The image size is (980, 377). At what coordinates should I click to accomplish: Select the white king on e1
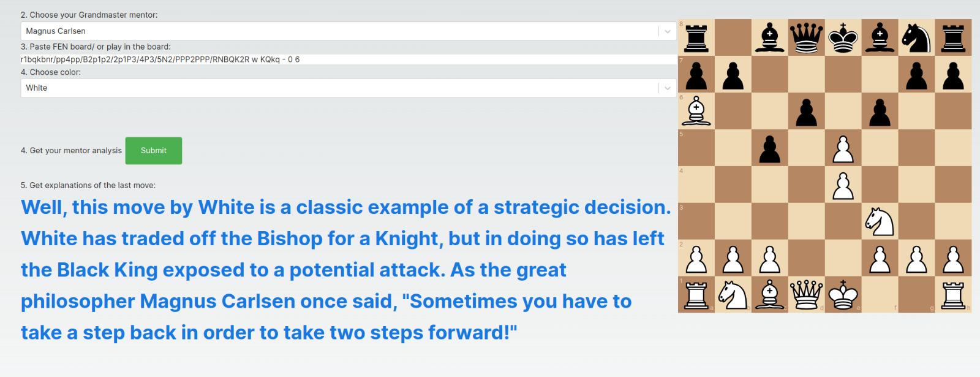(x=843, y=295)
